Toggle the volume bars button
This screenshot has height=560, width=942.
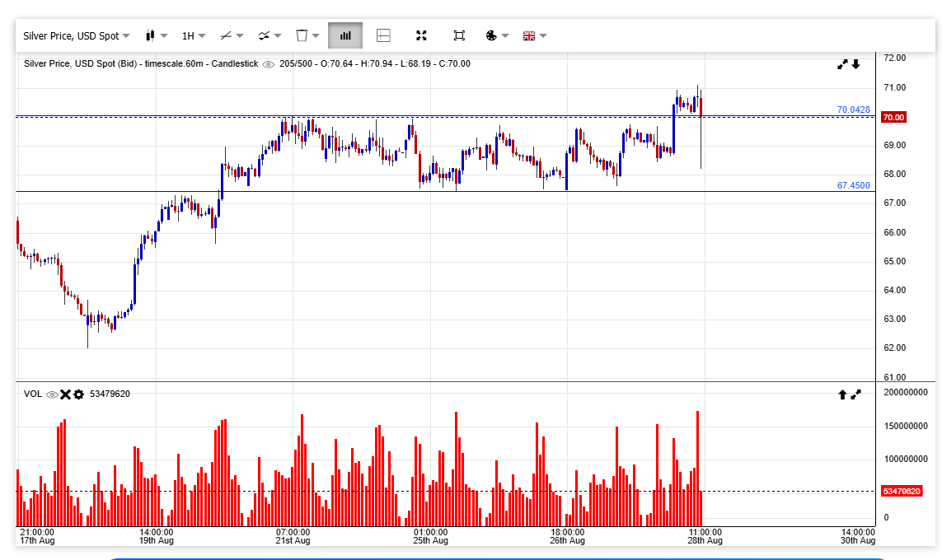(x=345, y=36)
